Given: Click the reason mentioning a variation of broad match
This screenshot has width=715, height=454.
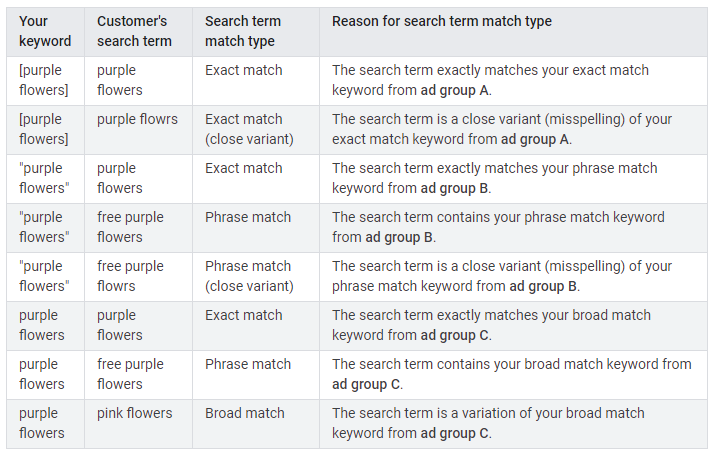Looking at the screenshot, I should pos(488,423).
